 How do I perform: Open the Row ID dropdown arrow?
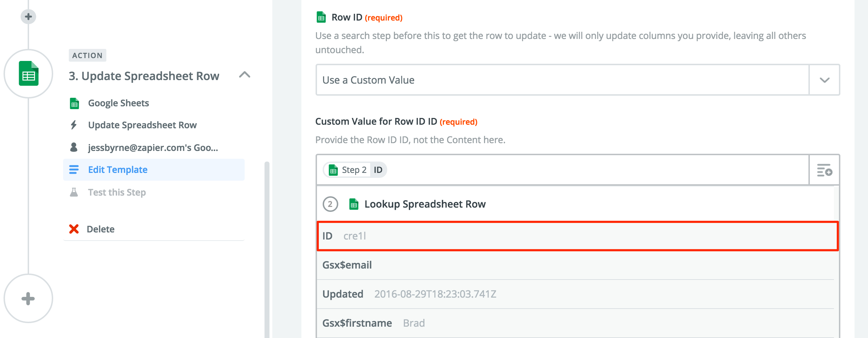pyautogui.click(x=824, y=80)
